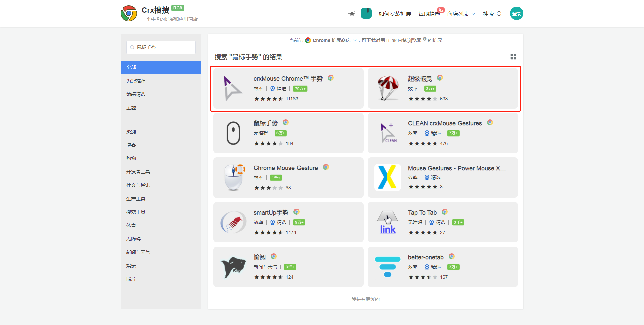This screenshot has width=644, height=325.
Task: Open 超级拖曳 extension title
Action: tap(420, 79)
